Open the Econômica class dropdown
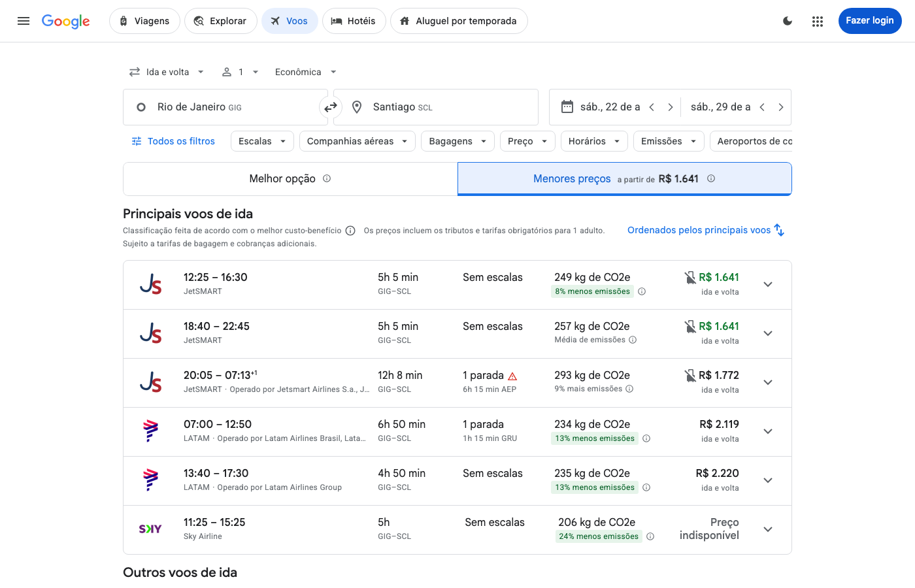The image size is (915, 588). 306,72
